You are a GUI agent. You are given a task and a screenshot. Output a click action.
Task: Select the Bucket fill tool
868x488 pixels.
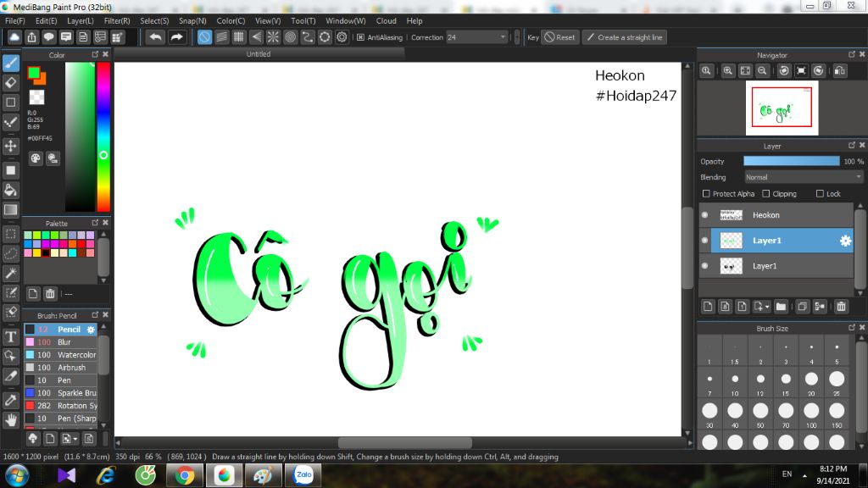pyautogui.click(x=10, y=190)
